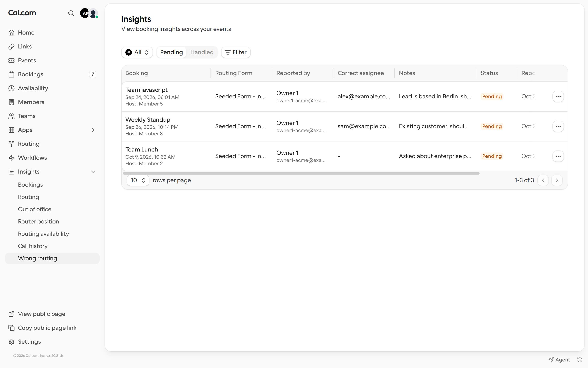The height and width of the screenshot is (368, 588).
Task: Click the top-level Routing fork icon
Action: (11, 144)
